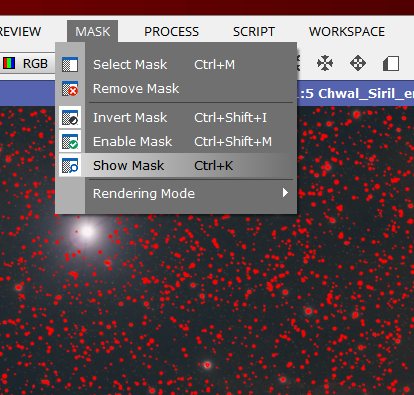The width and height of the screenshot is (414, 395).
Task: Click the inward arrows toolbar icon
Action: pyautogui.click(x=325, y=63)
